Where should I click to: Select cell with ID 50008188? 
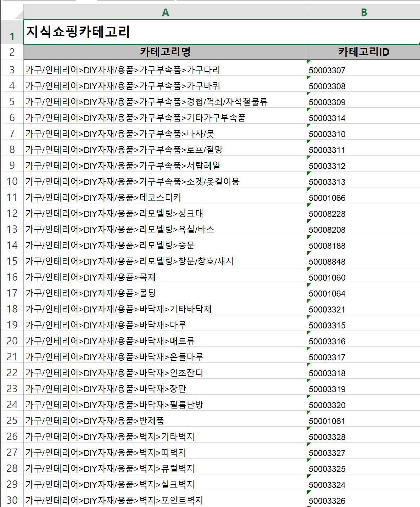pyautogui.click(x=364, y=243)
